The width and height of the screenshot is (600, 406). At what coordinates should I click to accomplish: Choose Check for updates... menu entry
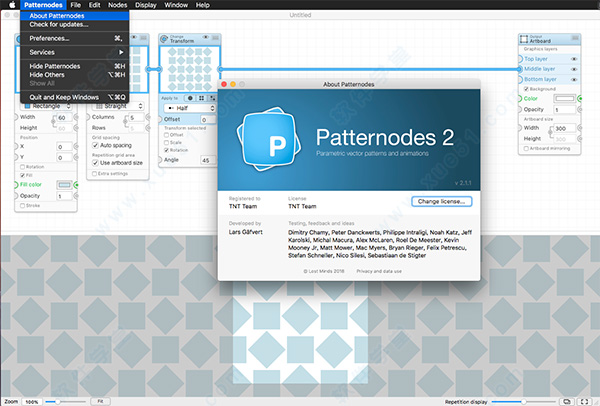tap(75, 24)
